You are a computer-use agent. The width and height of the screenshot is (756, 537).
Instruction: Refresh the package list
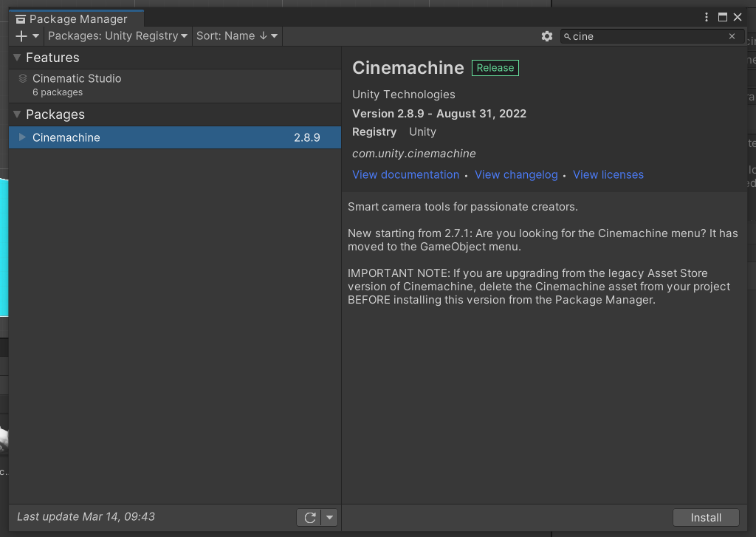click(309, 518)
